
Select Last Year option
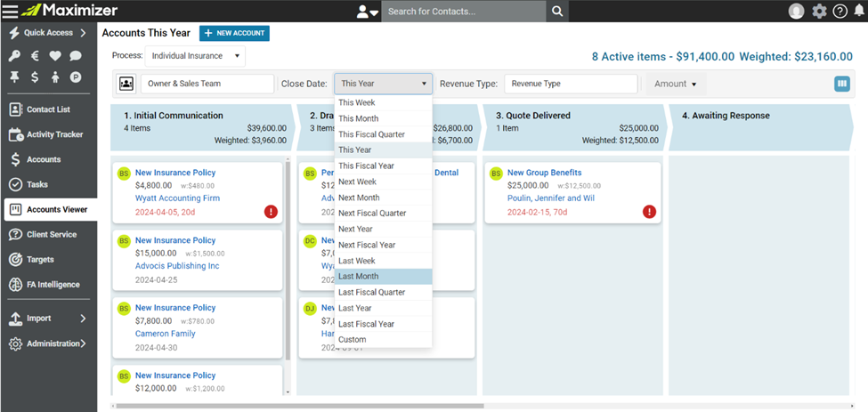pos(383,308)
